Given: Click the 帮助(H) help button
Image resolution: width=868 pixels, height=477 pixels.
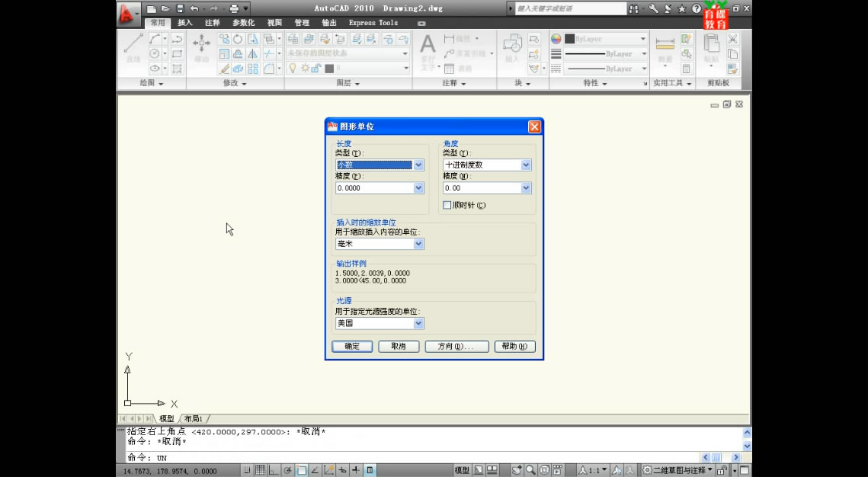Looking at the screenshot, I should point(515,347).
